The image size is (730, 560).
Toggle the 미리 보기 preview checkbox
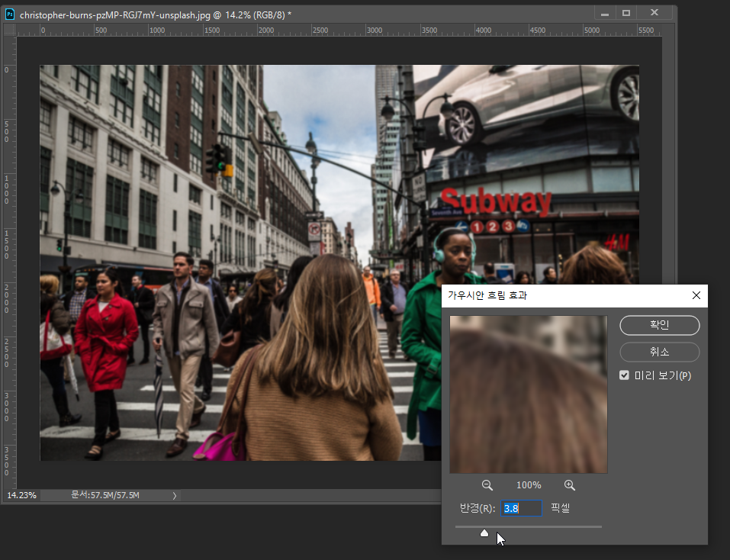point(625,375)
